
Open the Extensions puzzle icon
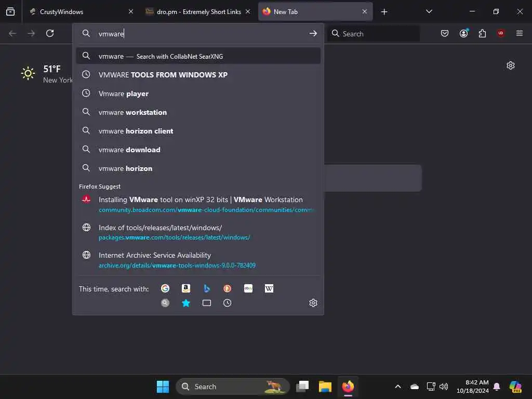pyautogui.click(x=482, y=33)
